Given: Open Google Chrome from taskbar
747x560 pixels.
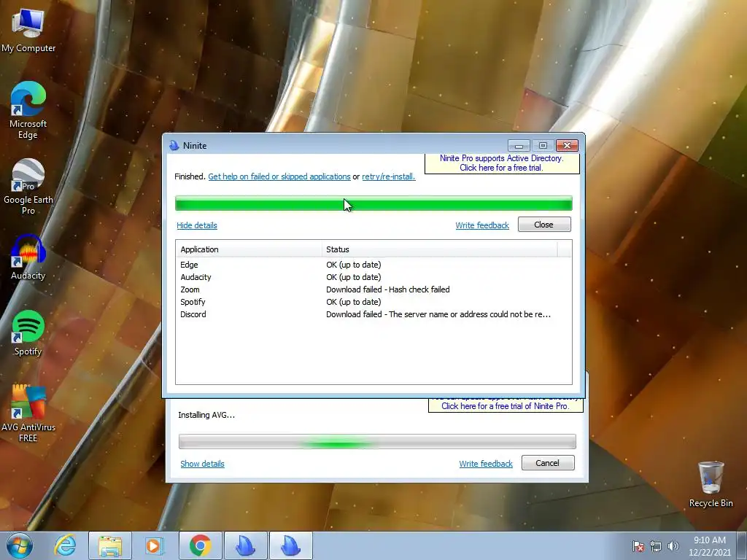Looking at the screenshot, I should coord(201,545).
